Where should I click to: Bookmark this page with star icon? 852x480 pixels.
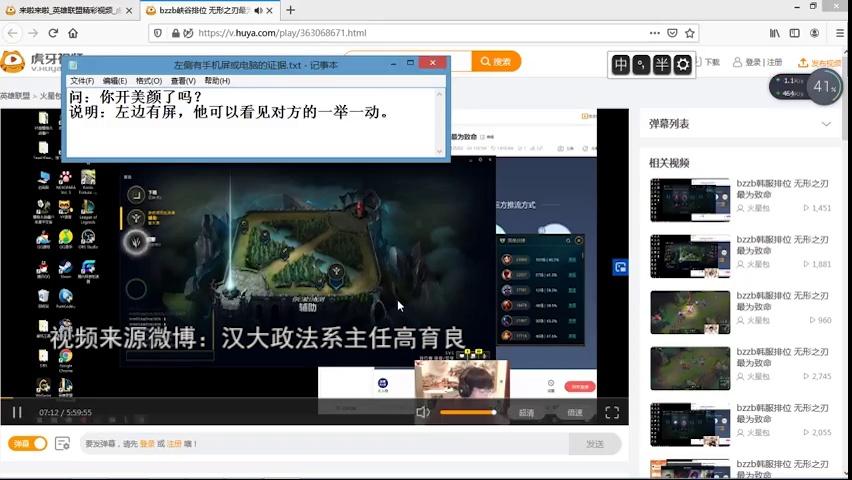690,33
